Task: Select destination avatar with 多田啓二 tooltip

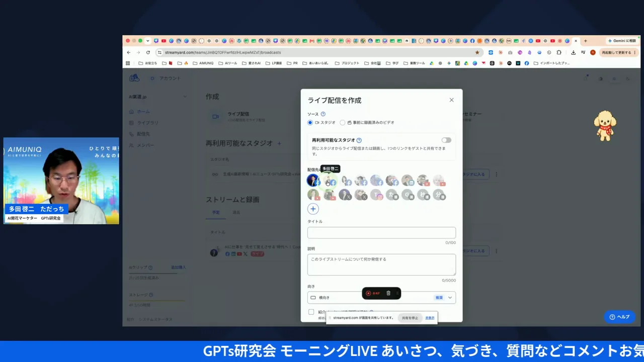Action: tap(330, 180)
